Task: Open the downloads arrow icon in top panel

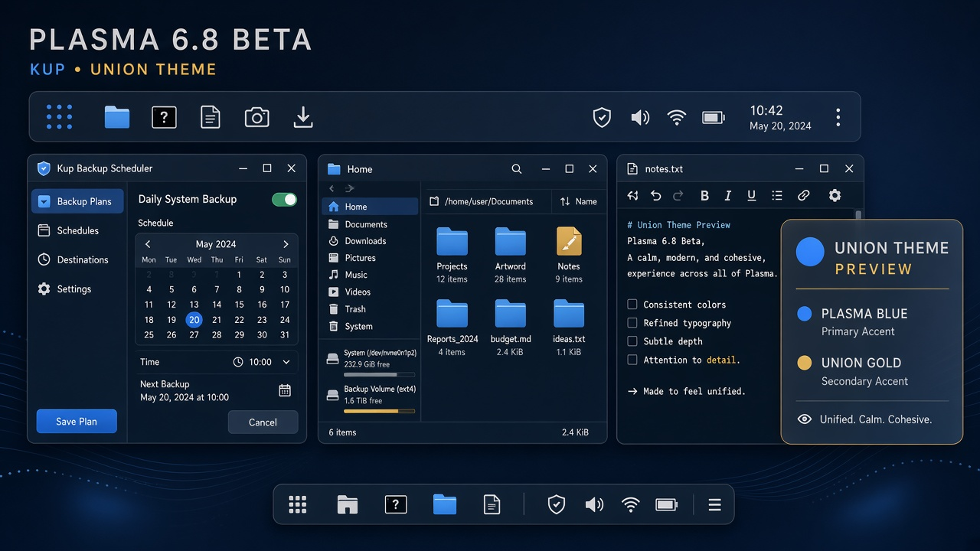Action: [303, 117]
